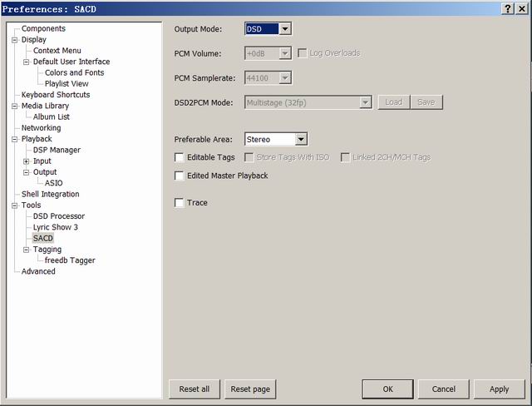532x406 pixels.
Task: Select DSD Processor in the tree
Action: [x=58, y=216]
